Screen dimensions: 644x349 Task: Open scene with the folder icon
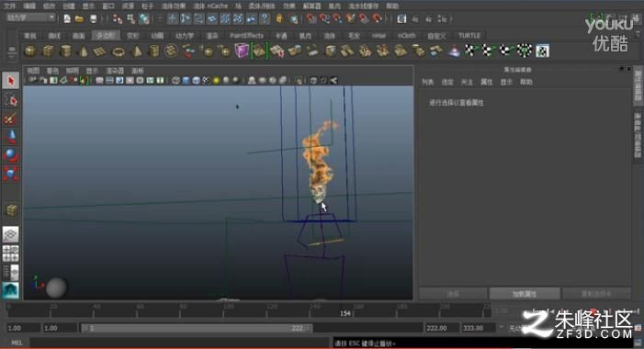(x=79, y=18)
